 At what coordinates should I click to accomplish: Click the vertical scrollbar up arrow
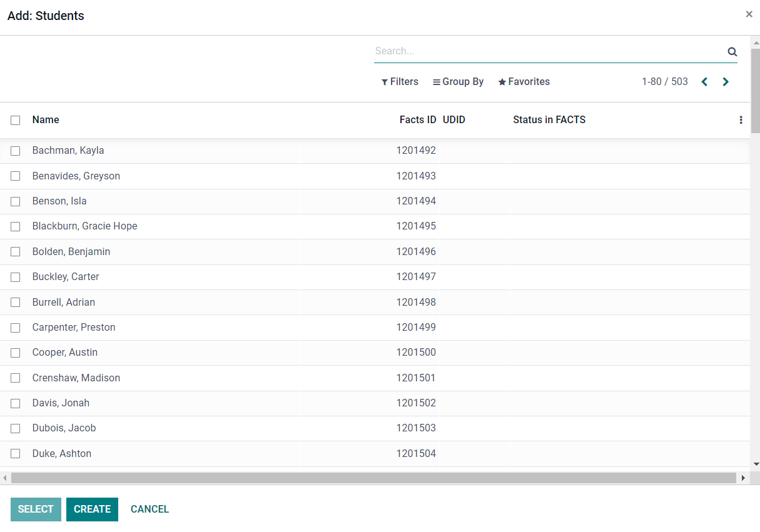[755, 43]
